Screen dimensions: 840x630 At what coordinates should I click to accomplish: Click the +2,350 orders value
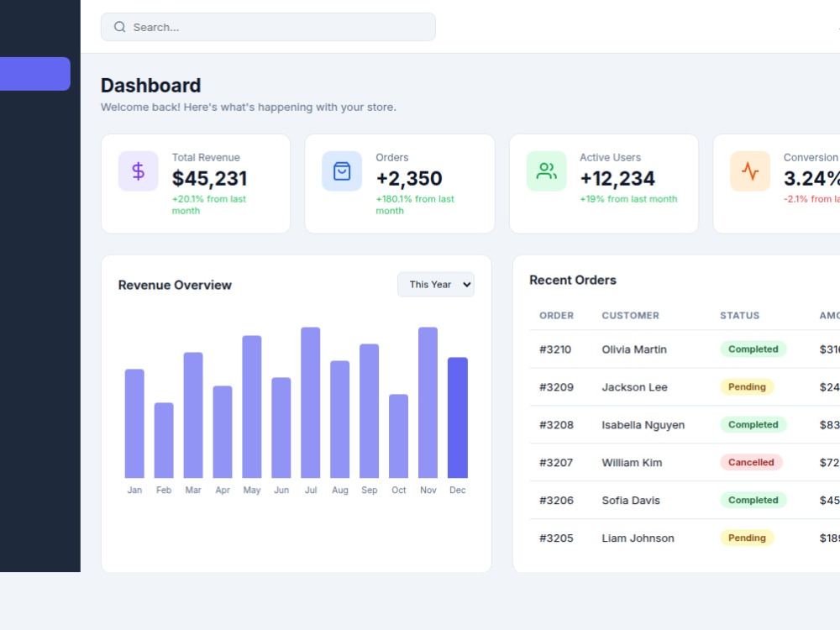coord(409,178)
